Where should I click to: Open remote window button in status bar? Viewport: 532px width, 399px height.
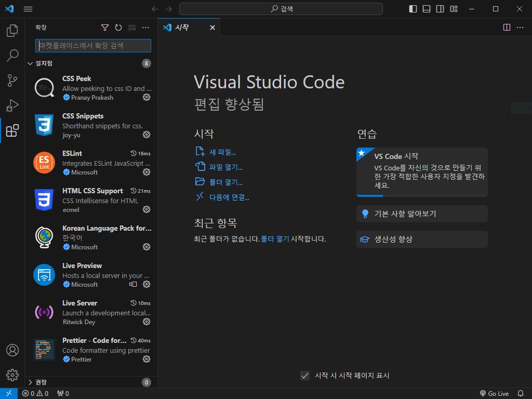click(x=9, y=394)
